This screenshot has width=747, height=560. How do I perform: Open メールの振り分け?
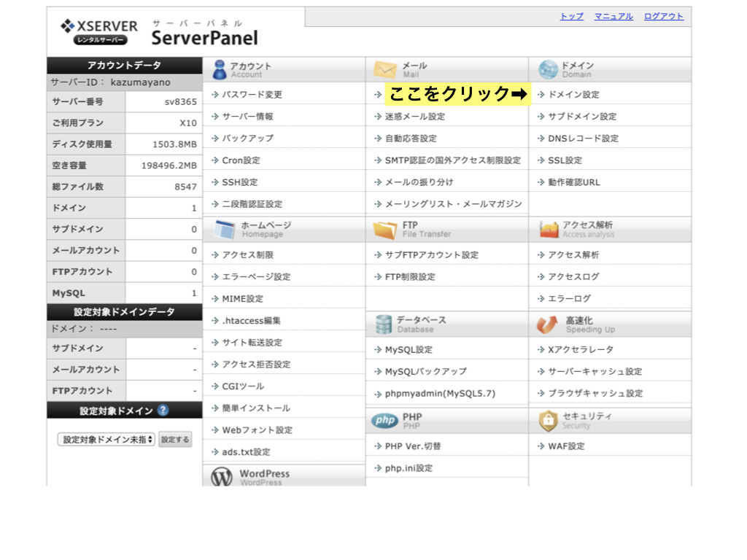point(419,182)
